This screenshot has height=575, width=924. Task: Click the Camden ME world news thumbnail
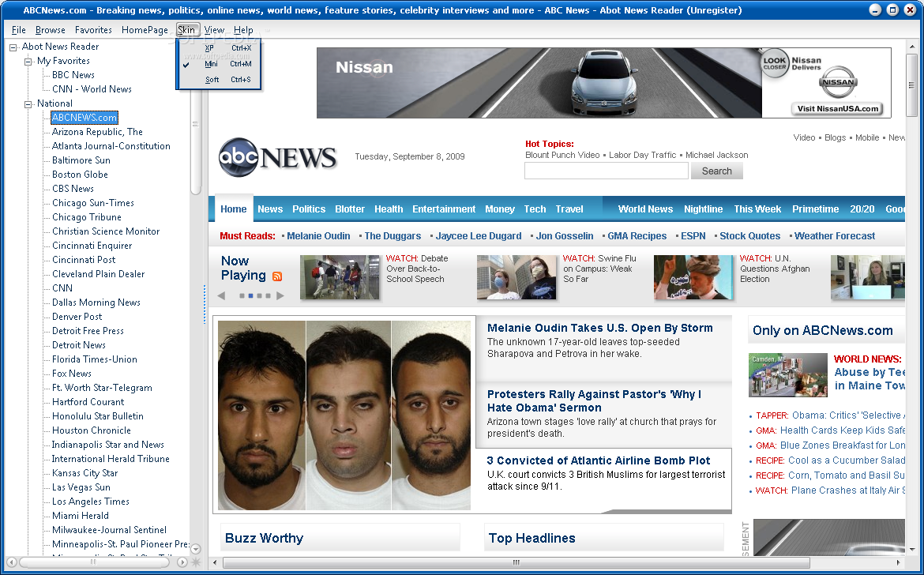pyautogui.click(x=788, y=374)
